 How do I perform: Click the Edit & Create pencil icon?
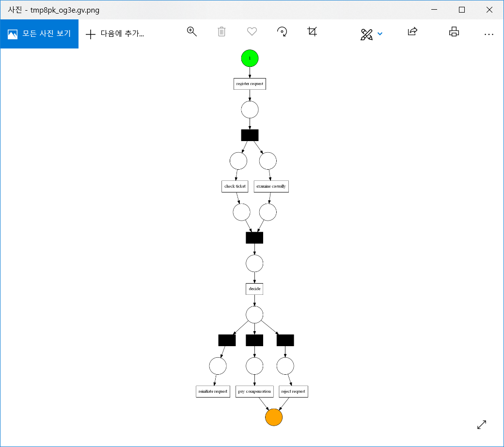[x=367, y=33]
